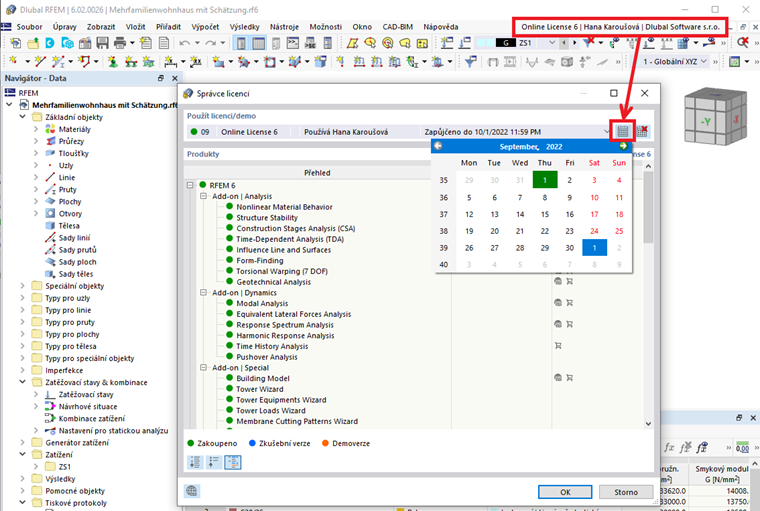The image size is (760, 511).
Task: Click the return license calendar icon with red X
Action: pyautogui.click(x=642, y=131)
